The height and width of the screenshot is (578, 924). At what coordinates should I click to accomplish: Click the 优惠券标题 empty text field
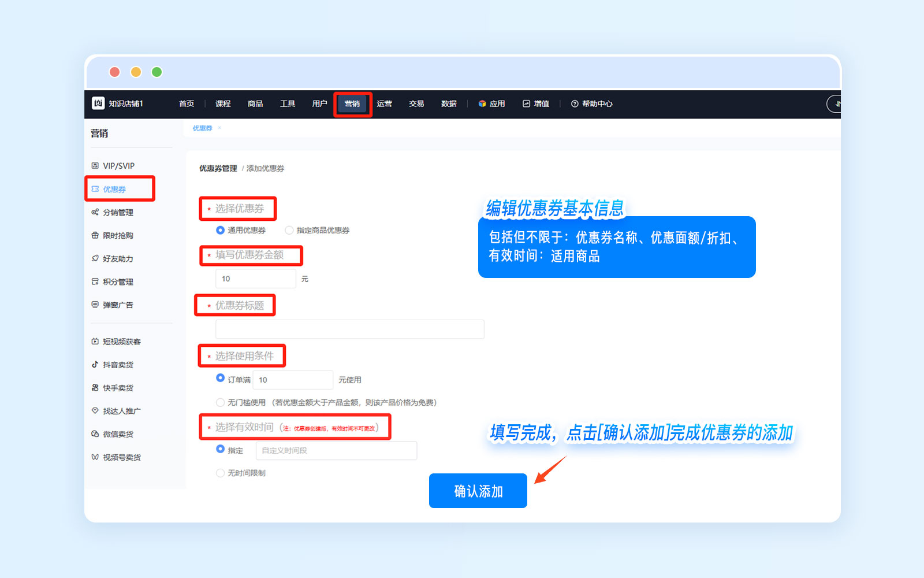350,329
